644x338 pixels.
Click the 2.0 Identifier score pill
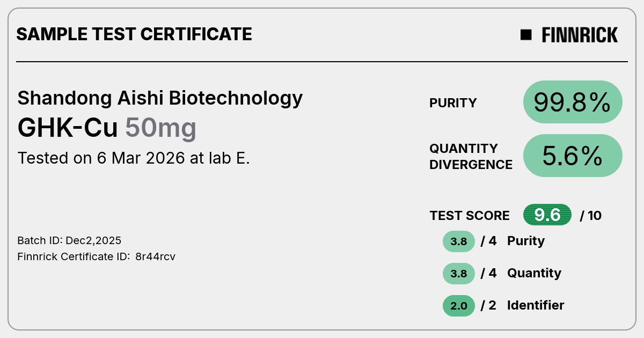click(459, 306)
